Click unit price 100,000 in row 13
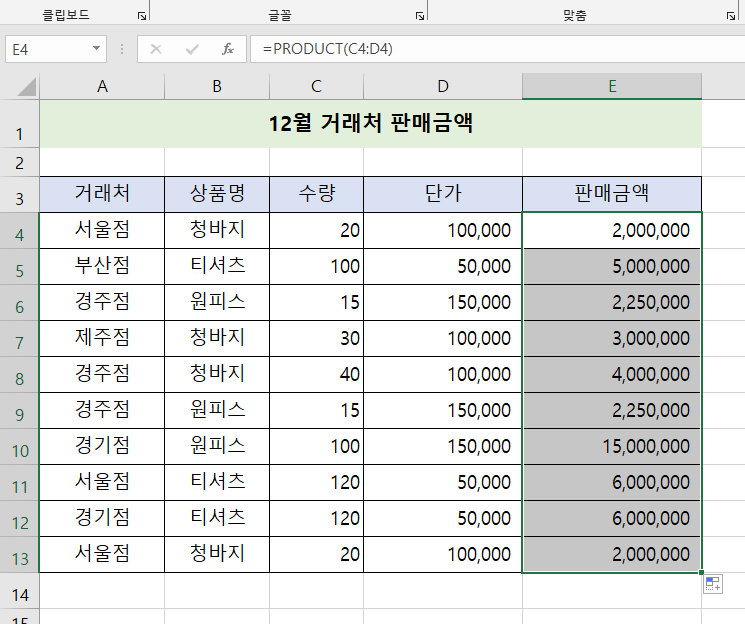 (443, 555)
